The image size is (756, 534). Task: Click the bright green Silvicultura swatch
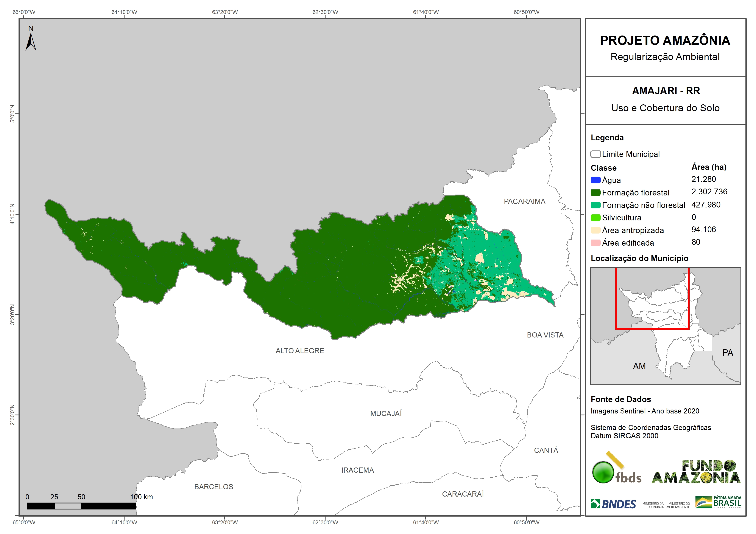pos(595,217)
